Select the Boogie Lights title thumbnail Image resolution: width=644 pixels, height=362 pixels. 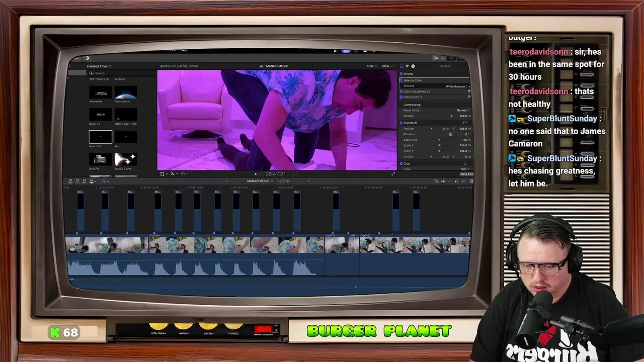pos(126,159)
